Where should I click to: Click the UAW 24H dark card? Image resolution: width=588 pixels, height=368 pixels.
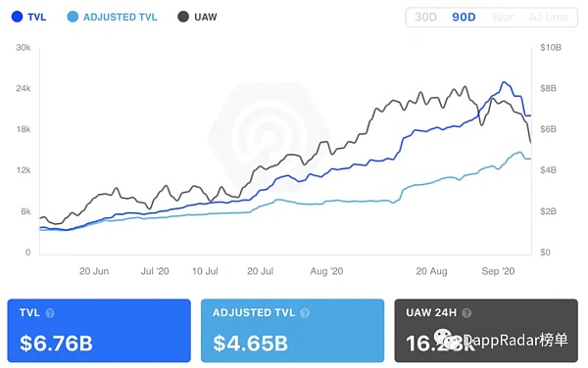pos(486,331)
